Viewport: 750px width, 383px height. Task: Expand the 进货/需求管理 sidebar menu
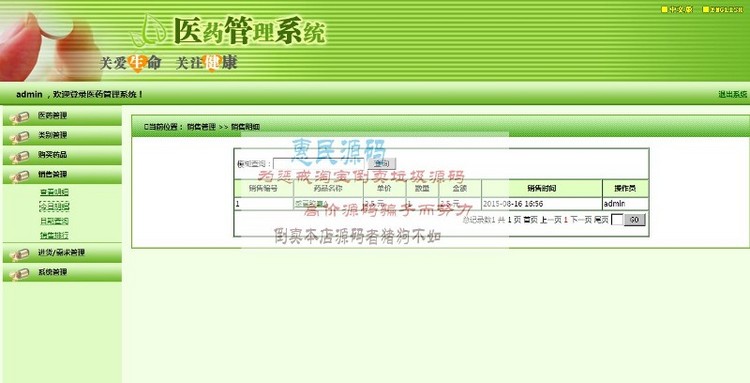[62, 253]
